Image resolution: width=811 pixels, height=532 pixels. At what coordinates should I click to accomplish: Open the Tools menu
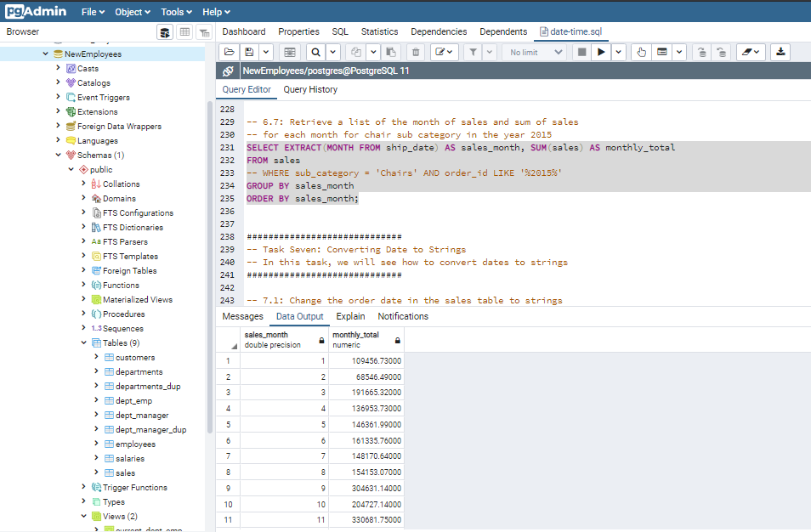pos(177,12)
